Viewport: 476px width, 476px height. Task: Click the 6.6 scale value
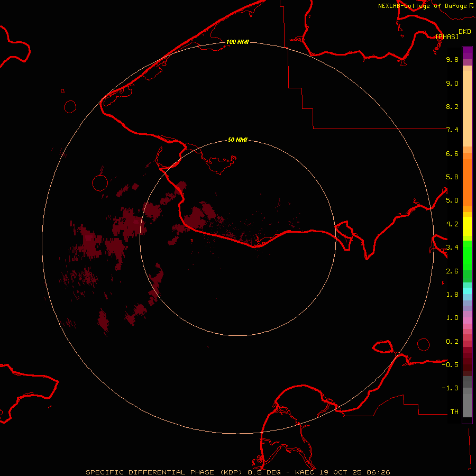452,153
